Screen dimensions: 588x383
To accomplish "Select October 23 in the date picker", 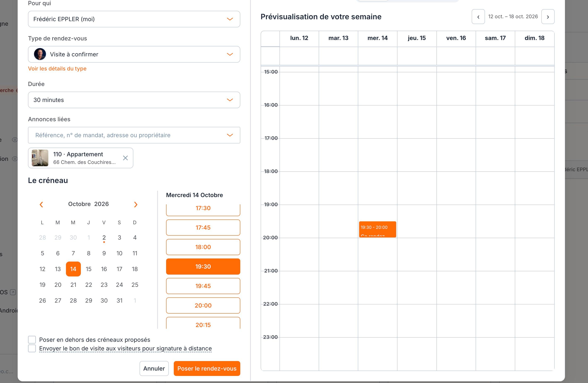I will point(104,285).
